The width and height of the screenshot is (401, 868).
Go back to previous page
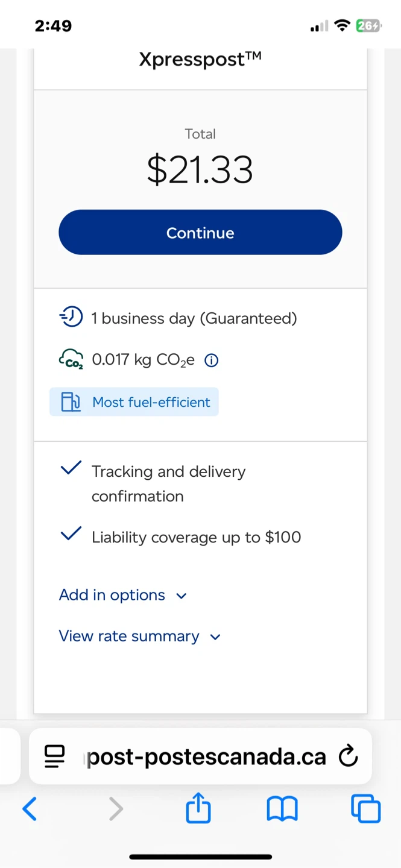click(30, 808)
